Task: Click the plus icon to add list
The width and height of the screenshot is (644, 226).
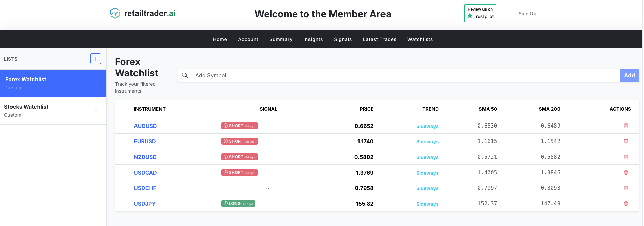Action: click(x=96, y=59)
